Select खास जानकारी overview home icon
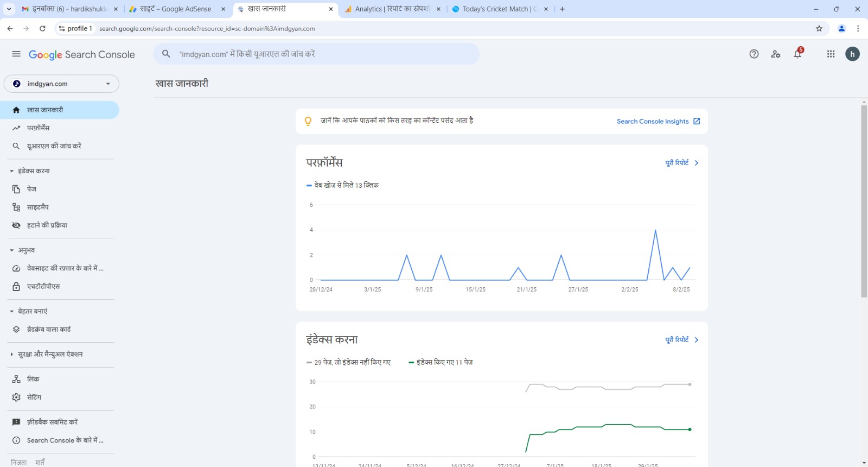 [16, 110]
